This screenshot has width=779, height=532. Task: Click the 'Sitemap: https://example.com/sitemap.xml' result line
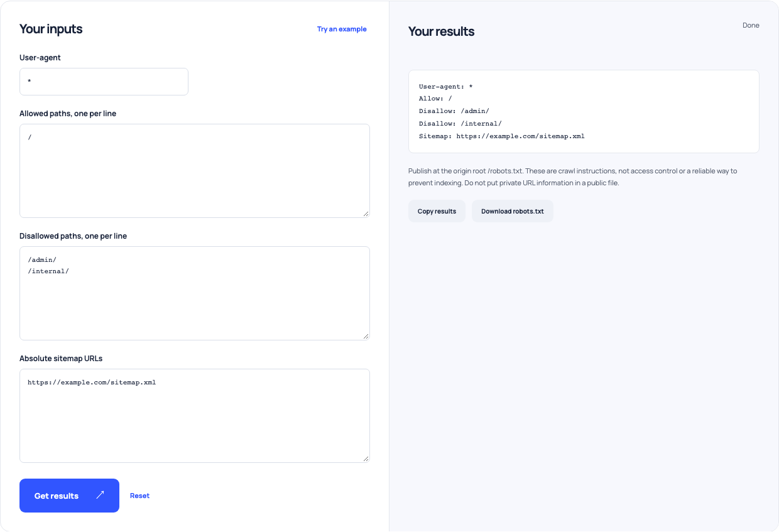coord(502,136)
